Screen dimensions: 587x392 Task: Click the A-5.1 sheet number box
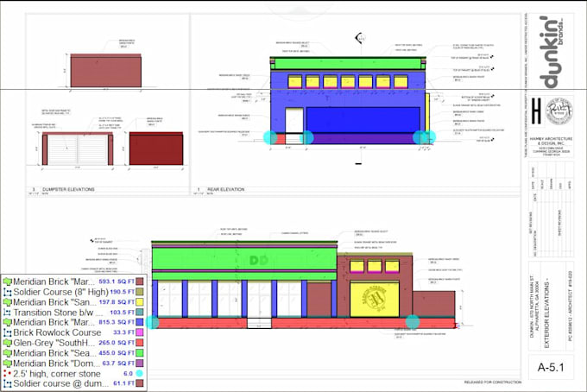click(x=551, y=367)
